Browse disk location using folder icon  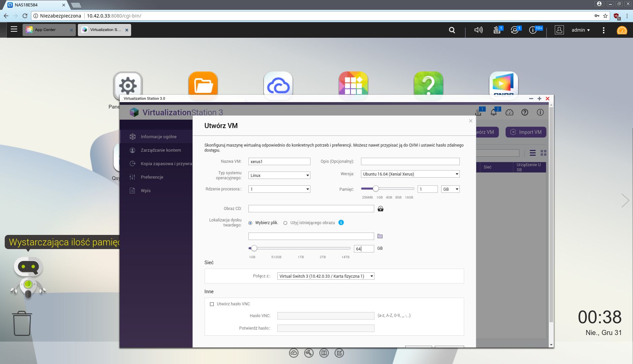click(x=380, y=236)
